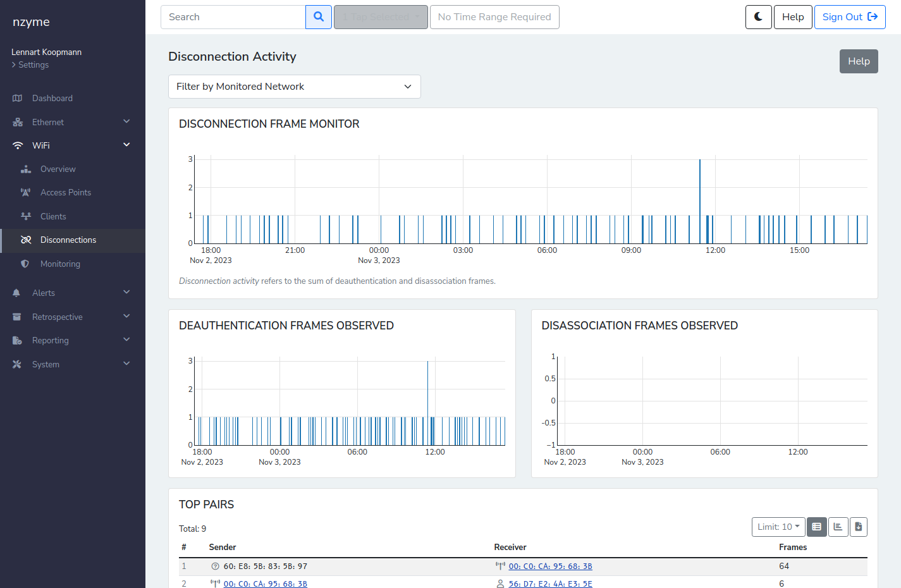The height and width of the screenshot is (588, 901).
Task: Switch Top Pairs to table view
Action: click(816, 527)
